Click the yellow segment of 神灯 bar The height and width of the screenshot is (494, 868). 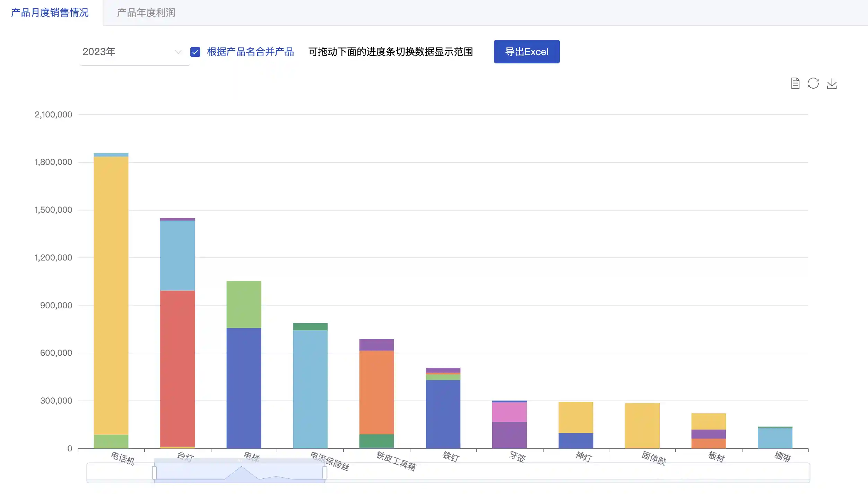(x=576, y=417)
